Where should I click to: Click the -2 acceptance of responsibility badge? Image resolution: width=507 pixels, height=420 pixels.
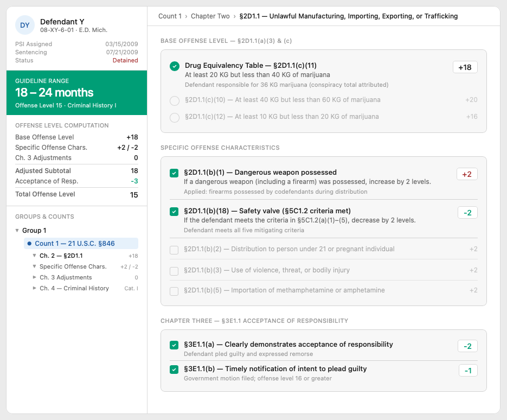click(467, 346)
